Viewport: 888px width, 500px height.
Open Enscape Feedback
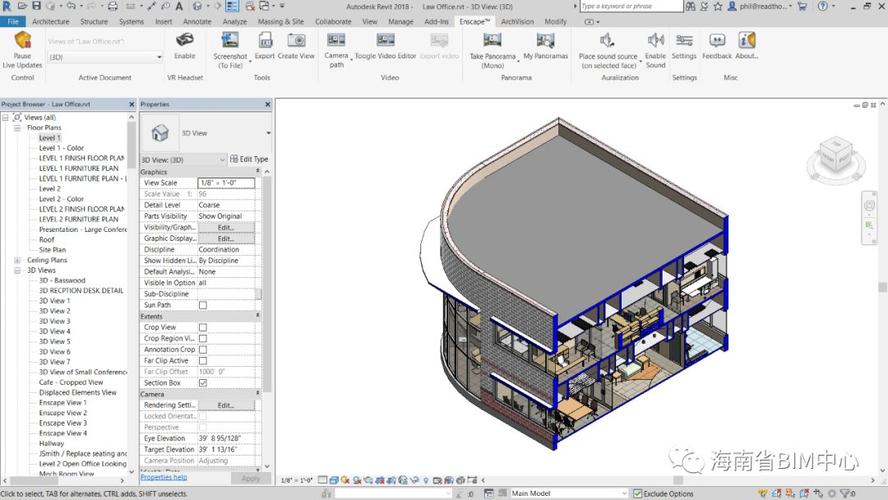[717, 41]
